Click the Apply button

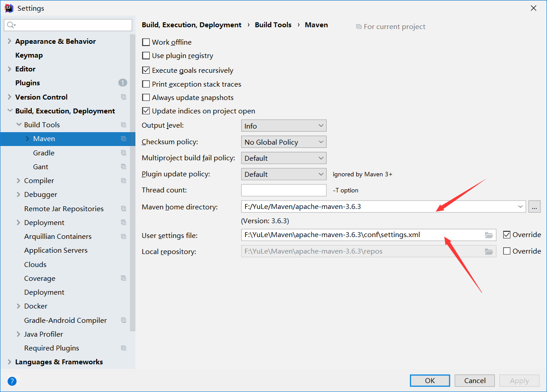click(519, 380)
